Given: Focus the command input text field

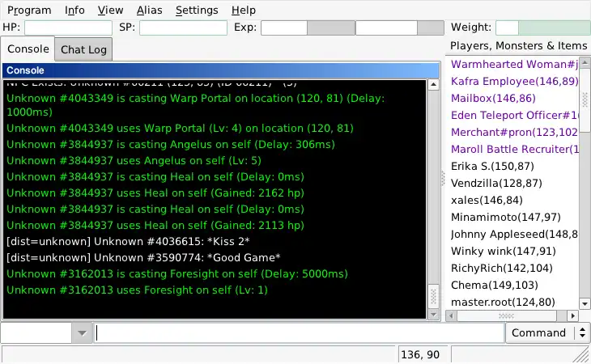Looking at the screenshot, I should 299,333.
